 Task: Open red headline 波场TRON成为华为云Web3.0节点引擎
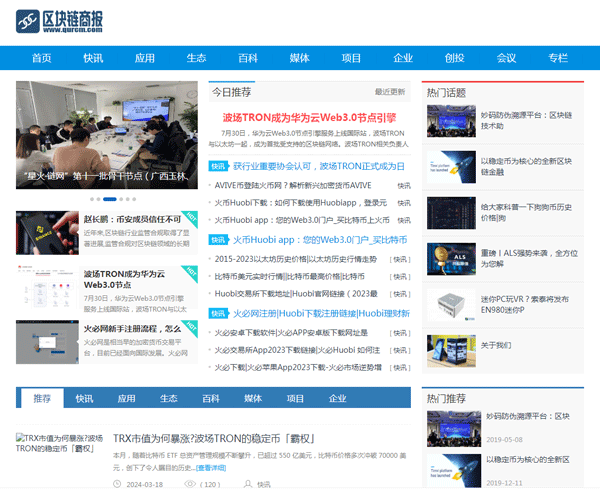pos(309,117)
